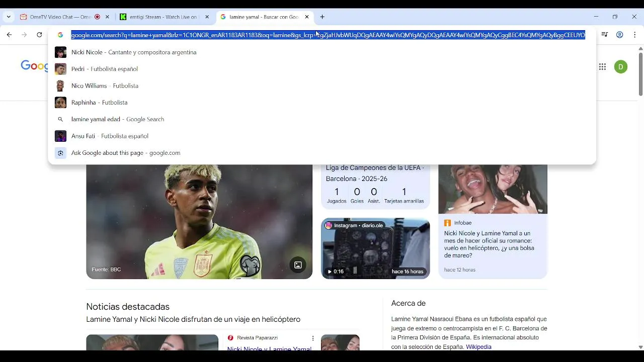The image size is (644, 362).
Task: Open the Google apps grid
Action: [x=602, y=67]
